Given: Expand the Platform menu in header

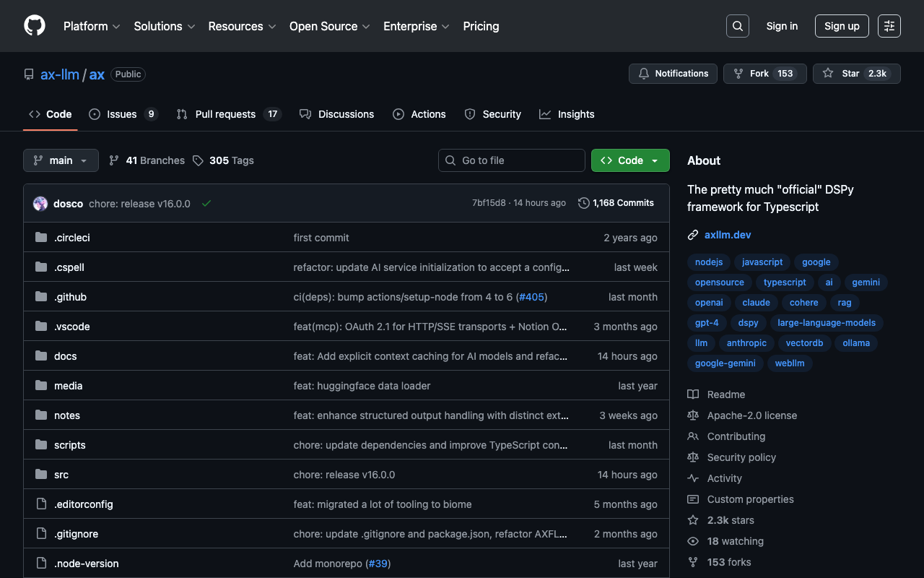Looking at the screenshot, I should 91,26.
